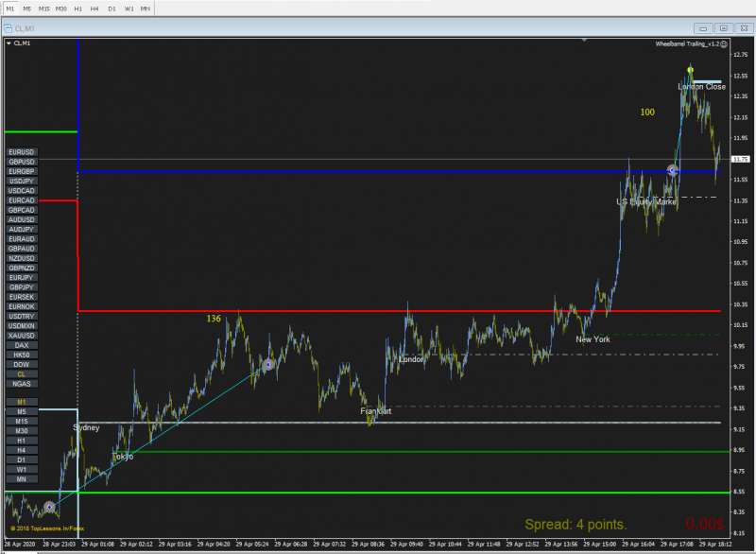Click the current price label 11.75
756x554 pixels.
tap(741, 159)
